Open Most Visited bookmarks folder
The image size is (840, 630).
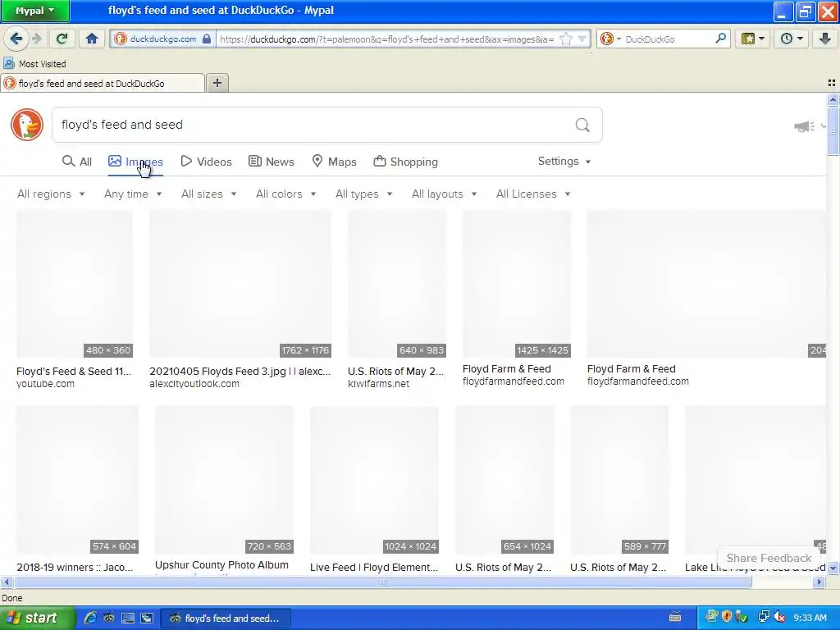click(34, 64)
